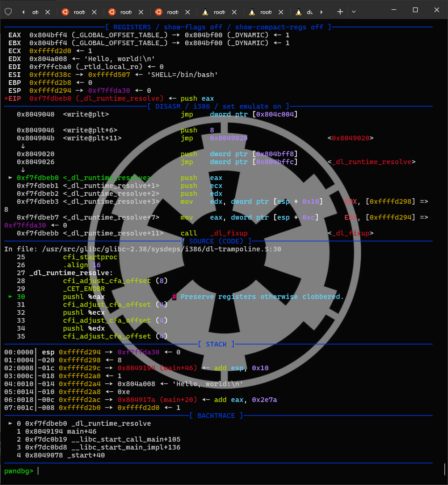Click the ESP register label
The width and height of the screenshot is (448, 485).
click(14, 90)
